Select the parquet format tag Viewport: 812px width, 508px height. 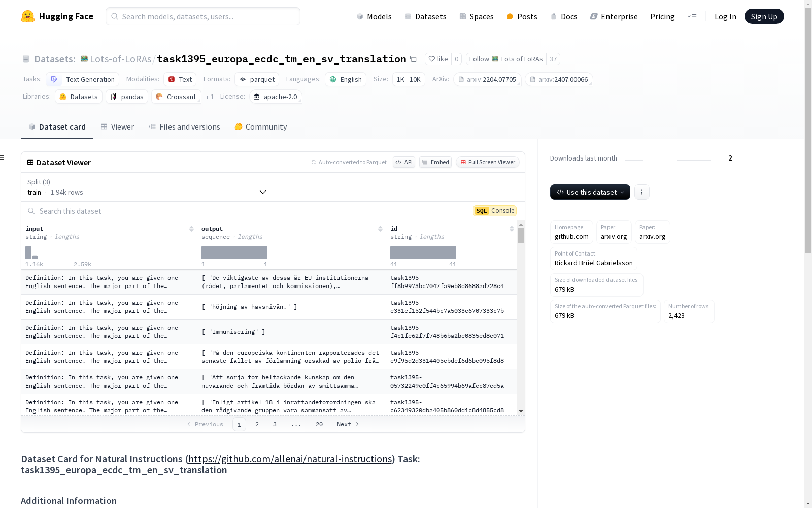[x=257, y=79]
